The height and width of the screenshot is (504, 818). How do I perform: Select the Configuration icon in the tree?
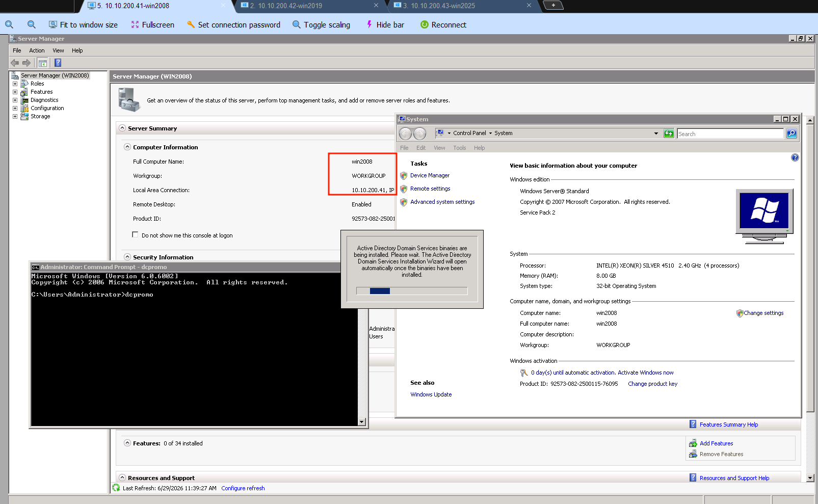point(24,108)
